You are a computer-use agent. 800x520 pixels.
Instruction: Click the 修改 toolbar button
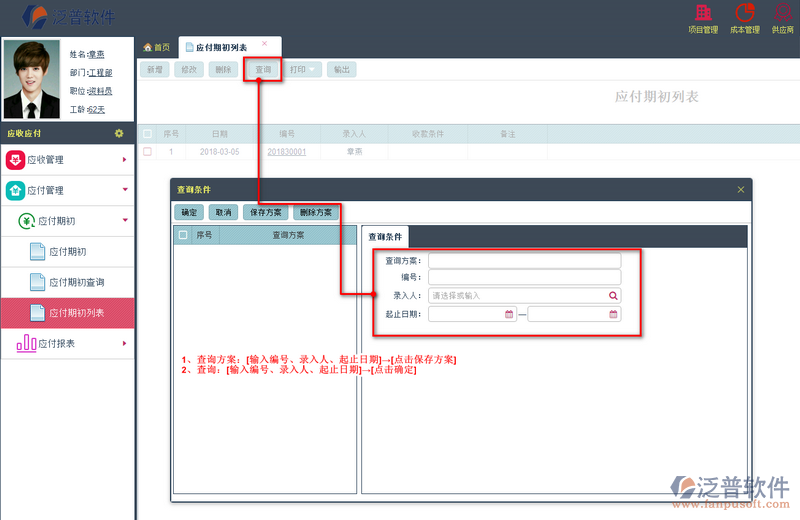pyautogui.click(x=189, y=69)
